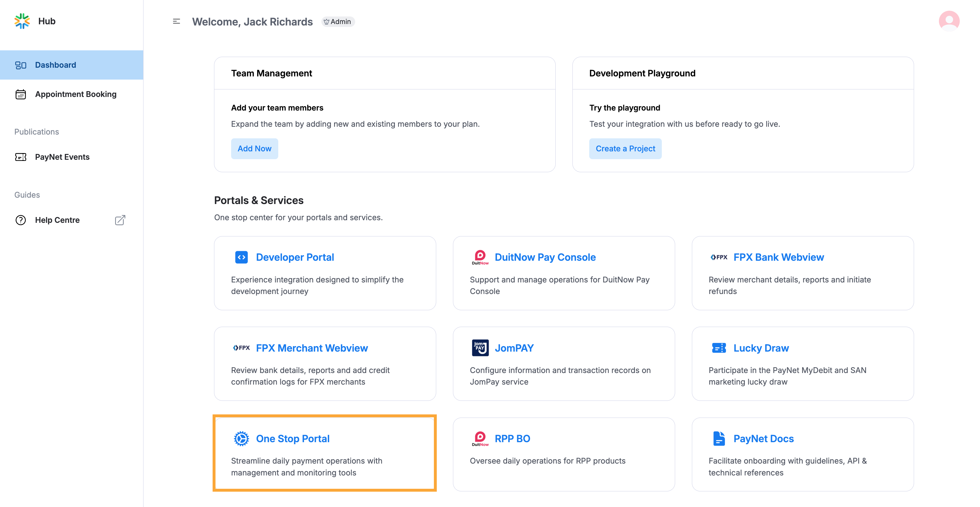This screenshot has height=507, width=980.
Task: Click the Developer Portal code icon
Action: (x=241, y=257)
